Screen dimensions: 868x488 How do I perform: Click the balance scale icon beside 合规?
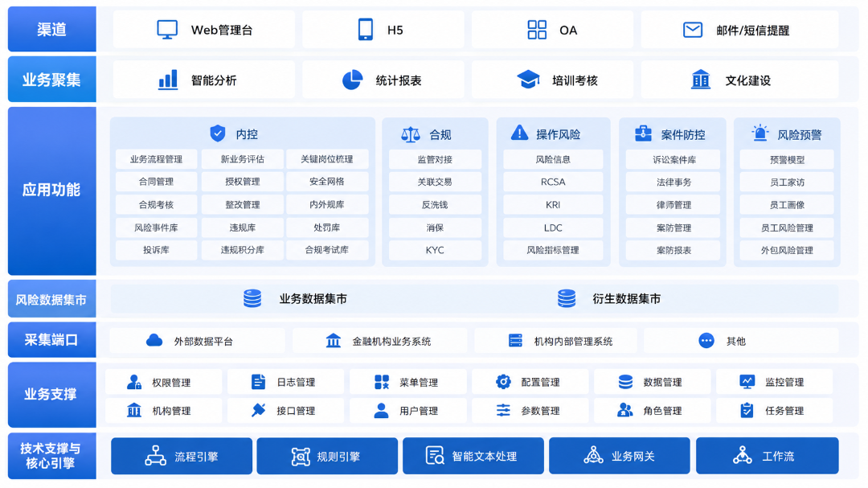pyautogui.click(x=410, y=134)
